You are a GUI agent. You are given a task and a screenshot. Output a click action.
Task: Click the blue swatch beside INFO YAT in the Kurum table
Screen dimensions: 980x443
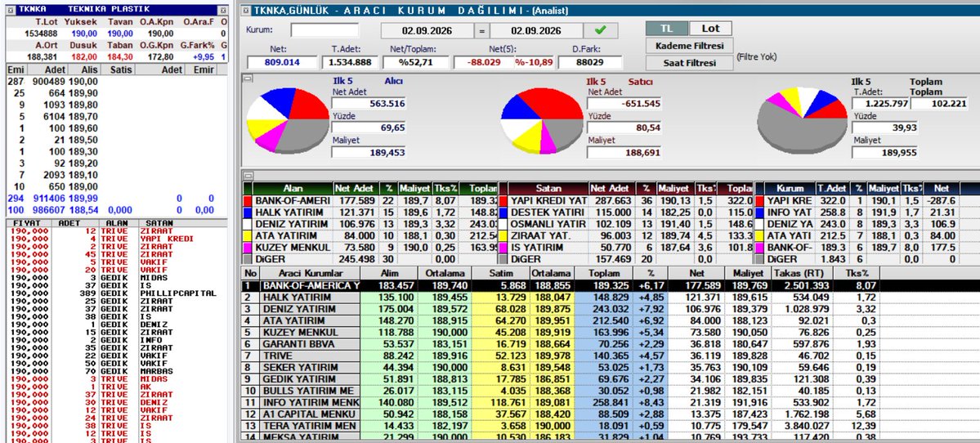point(760,213)
